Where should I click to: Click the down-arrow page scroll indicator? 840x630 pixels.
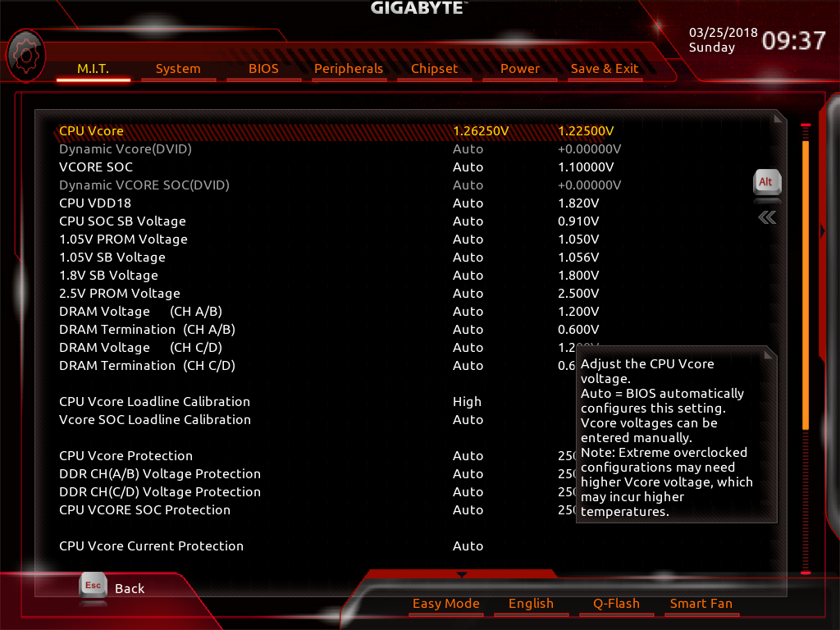pyautogui.click(x=462, y=574)
